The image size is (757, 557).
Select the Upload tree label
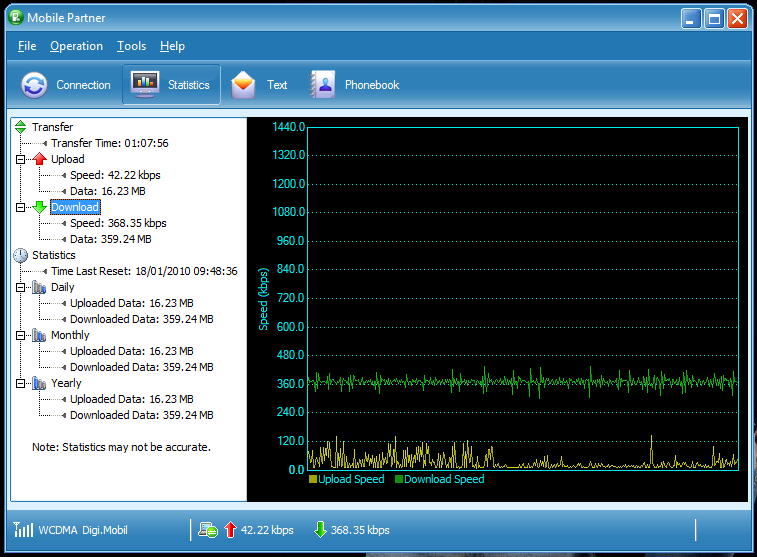click(68, 159)
